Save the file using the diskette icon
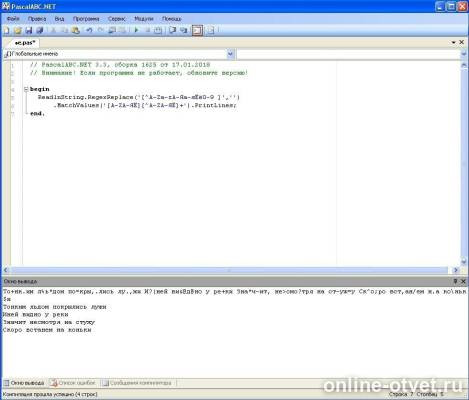469x400 pixels. tap(29, 31)
